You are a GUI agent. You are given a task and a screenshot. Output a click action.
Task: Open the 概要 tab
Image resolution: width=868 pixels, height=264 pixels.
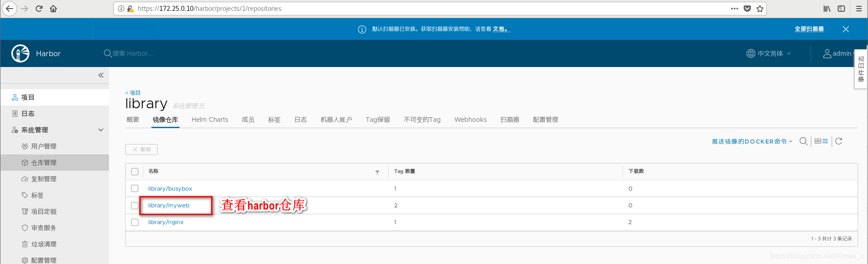pyautogui.click(x=133, y=120)
